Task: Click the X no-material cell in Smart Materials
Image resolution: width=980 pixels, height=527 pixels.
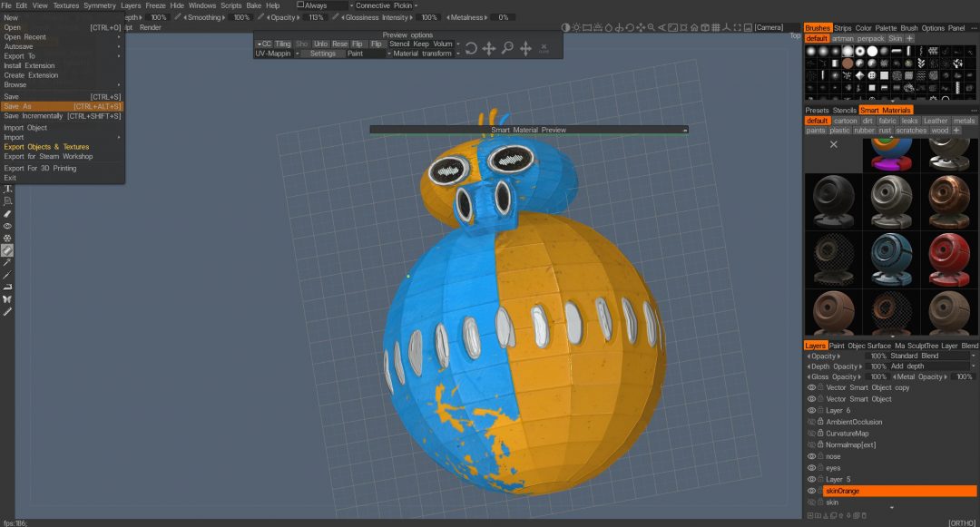Action: pyautogui.click(x=833, y=144)
